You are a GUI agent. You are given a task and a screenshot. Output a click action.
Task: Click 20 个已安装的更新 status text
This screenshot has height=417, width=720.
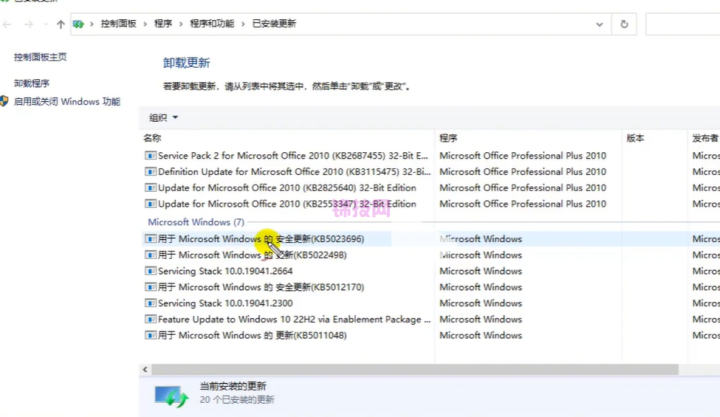pos(237,400)
